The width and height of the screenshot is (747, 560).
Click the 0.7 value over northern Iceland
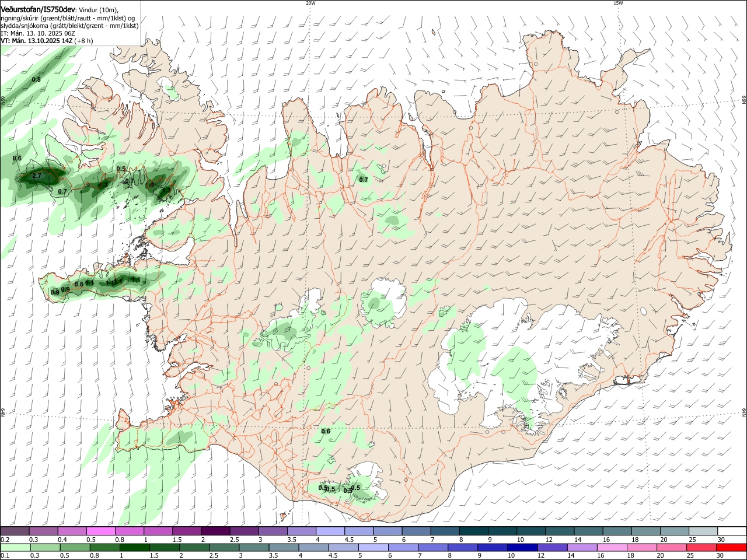(364, 180)
